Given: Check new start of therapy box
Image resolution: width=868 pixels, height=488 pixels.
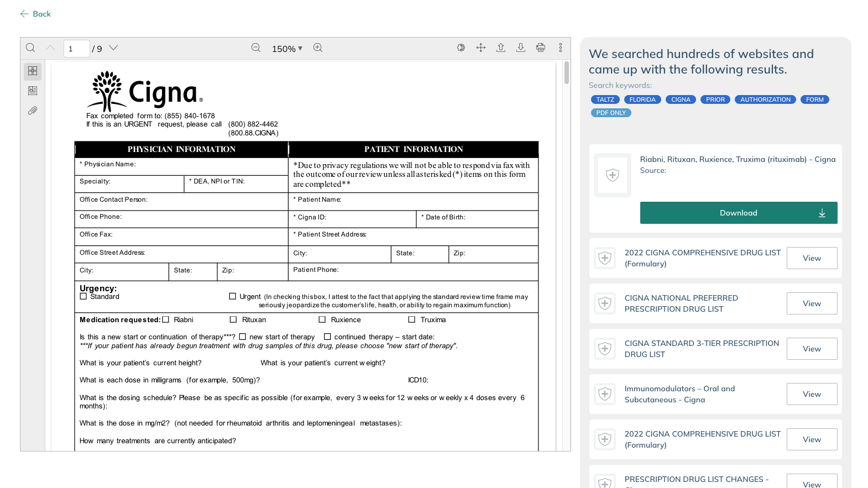Looking at the screenshot, I should [243, 337].
